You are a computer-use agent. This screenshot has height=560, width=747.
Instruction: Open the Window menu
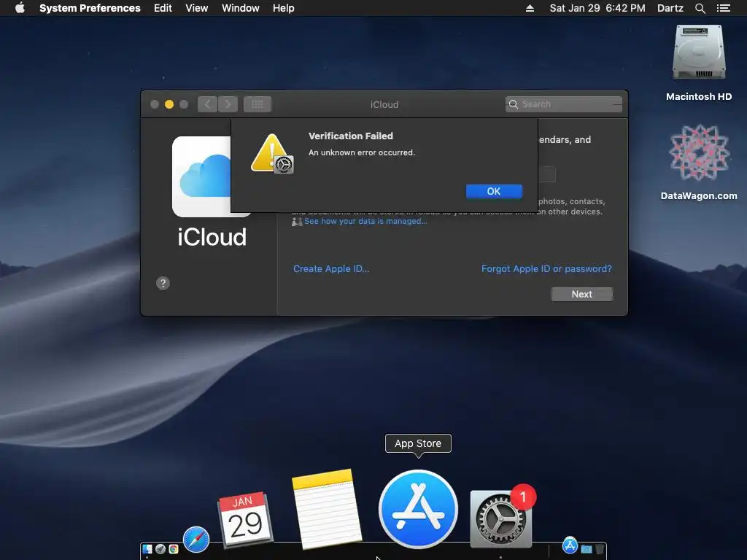(241, 8)
